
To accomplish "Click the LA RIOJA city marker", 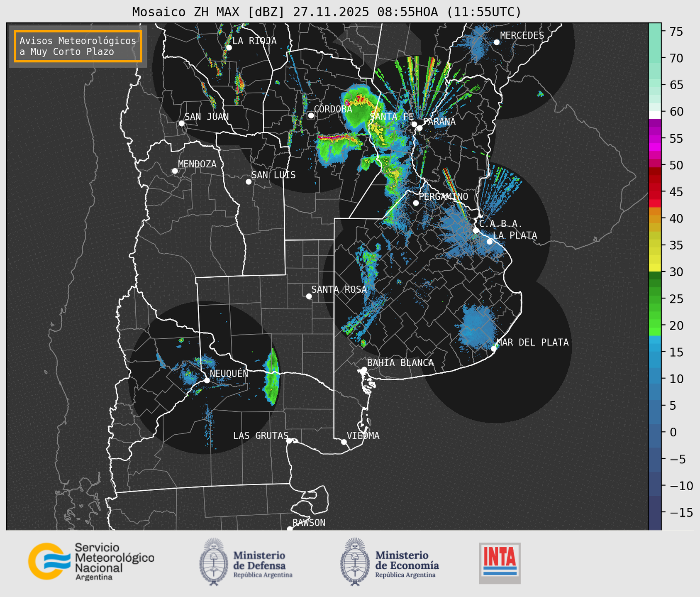I will tap(229, 47).
